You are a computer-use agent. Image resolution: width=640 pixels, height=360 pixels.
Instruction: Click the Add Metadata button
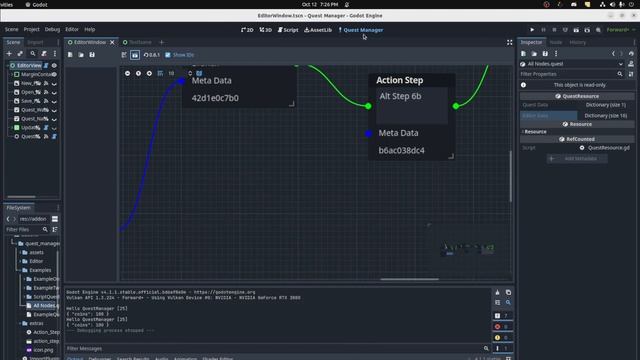click(577, 158)
